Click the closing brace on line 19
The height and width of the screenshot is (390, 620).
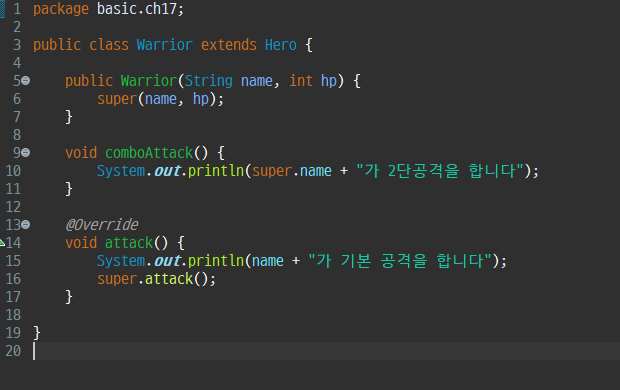37,333
